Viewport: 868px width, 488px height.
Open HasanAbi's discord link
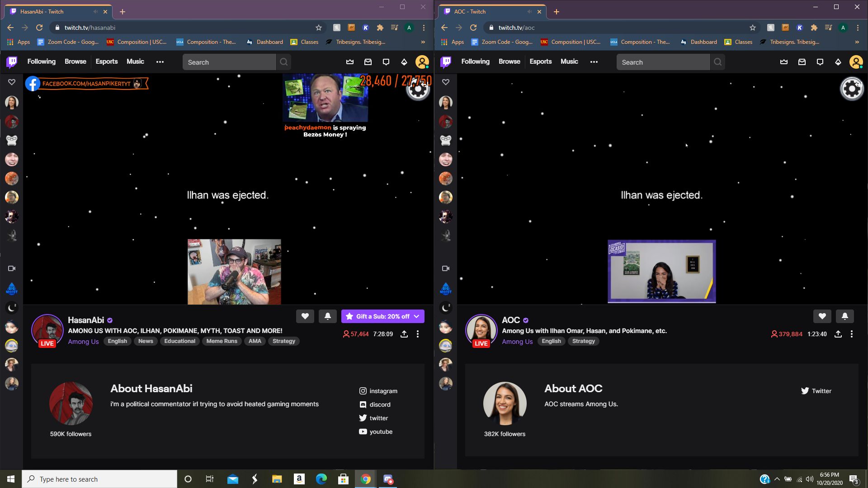[379, 404]
